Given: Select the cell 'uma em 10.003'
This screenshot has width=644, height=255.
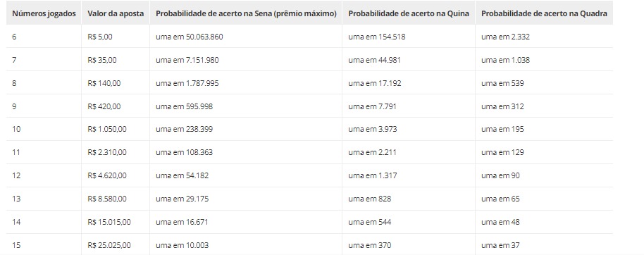Looking at the screenshot, I should pos(246,245).
